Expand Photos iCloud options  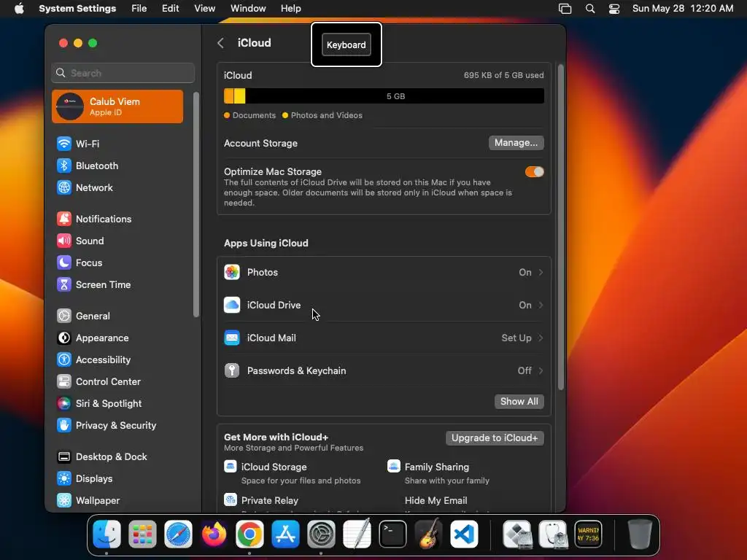384,273
